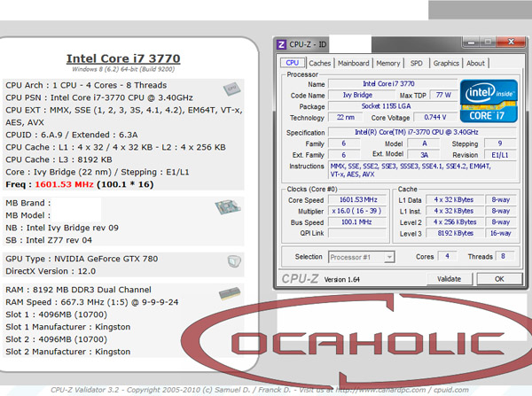The width and height of the screenshot is (532, 396).
Task: Click the Slot 2 : 4096MB (10700) line
Action: tap(57, 339)
